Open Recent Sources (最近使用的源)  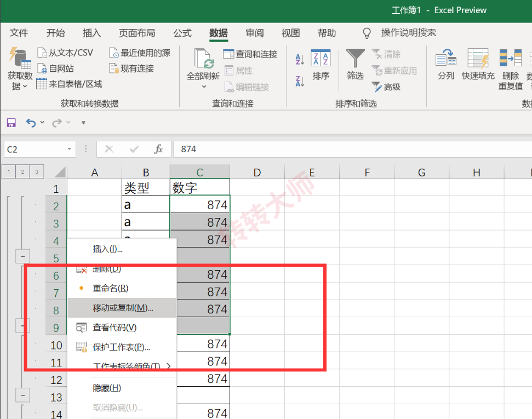pos(140,53)
